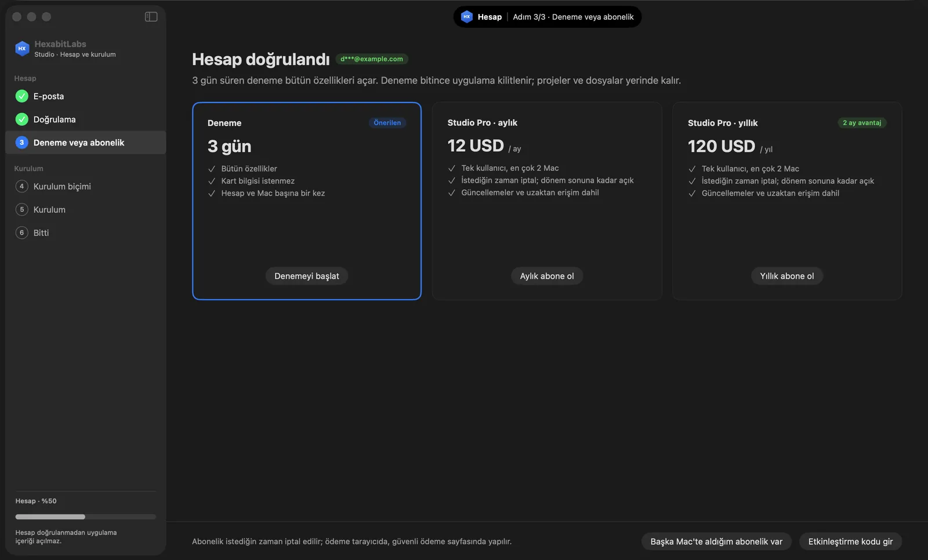Screen dimensions: 928x560
Task: Click the HexabitLabs name in sidebar
Action: pyautogui.click(x=60, y=44)
